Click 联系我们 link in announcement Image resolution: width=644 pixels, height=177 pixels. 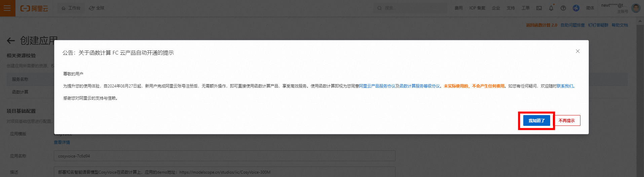coord(565,86)
